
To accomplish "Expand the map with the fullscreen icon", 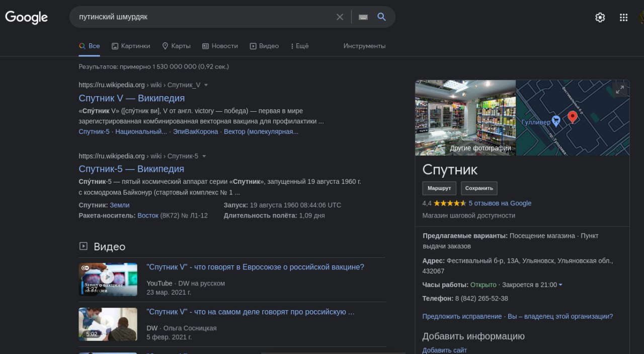I will click(x=620, y=89).
